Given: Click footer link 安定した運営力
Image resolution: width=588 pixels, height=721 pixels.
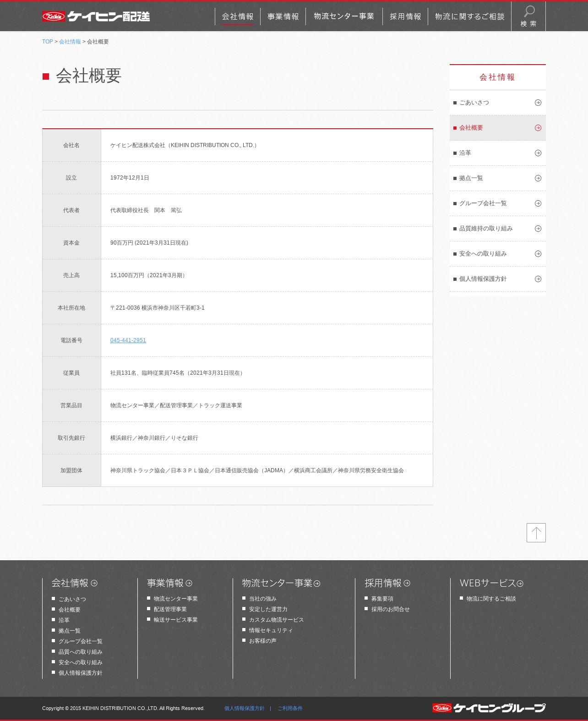Looking at the screenshot, I should pyautogui.click(x=268, y=609).
